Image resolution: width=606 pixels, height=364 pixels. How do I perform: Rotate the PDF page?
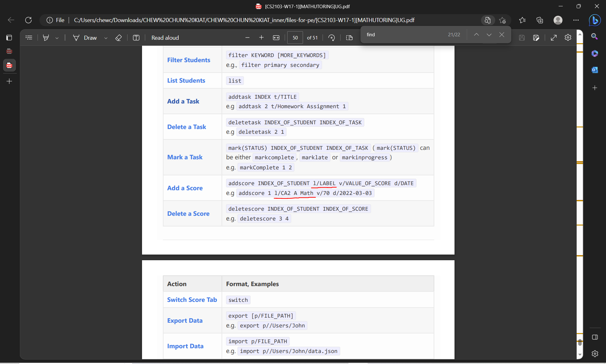click(x=331, y=38)
